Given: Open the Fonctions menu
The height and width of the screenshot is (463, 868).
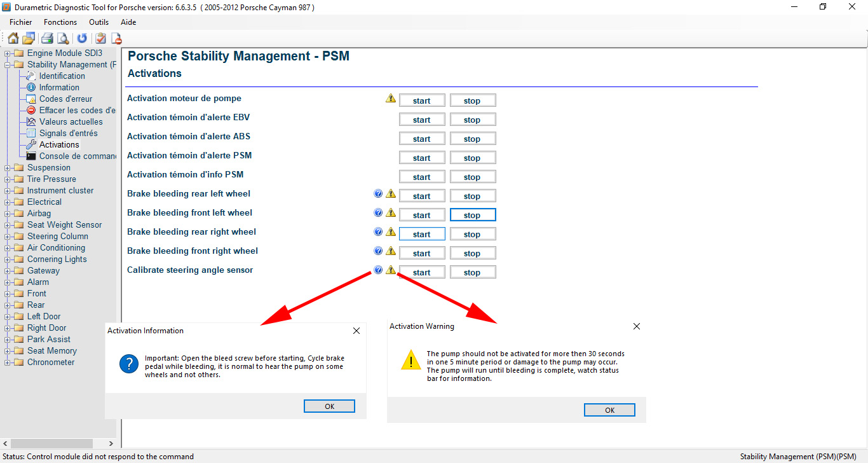Looking at the screenshot, I should pos(60,22).
